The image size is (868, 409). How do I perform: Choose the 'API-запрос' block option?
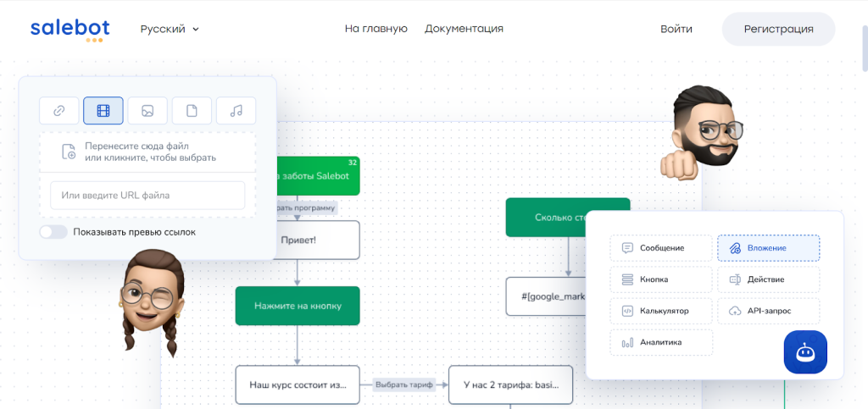coord(769,311)
